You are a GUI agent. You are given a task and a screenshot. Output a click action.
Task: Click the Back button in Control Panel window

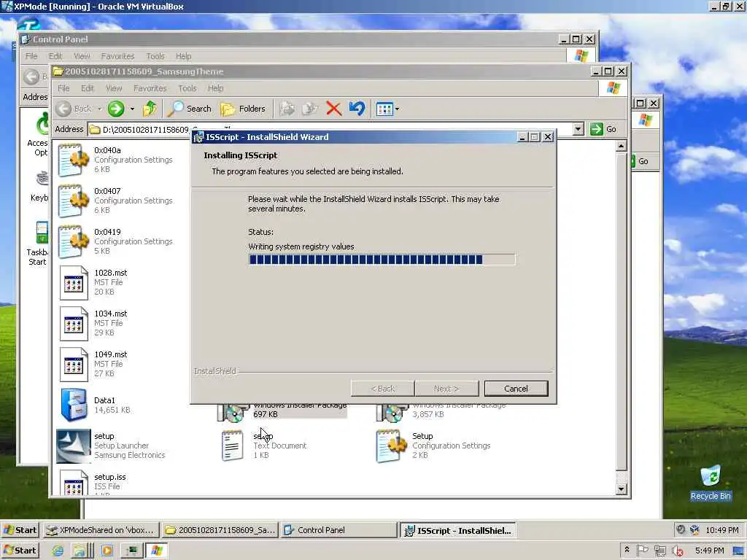click(34, 77)
